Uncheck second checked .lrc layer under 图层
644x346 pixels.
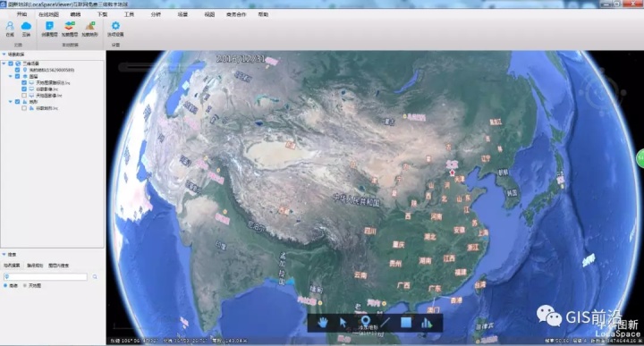(24, 89)
